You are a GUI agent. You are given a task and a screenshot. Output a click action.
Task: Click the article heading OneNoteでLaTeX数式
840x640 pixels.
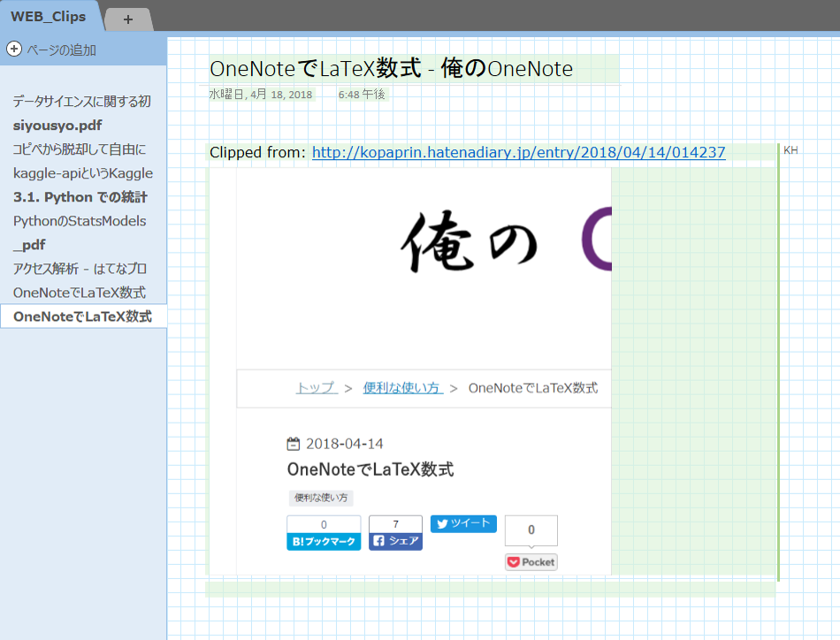(370, 469)
